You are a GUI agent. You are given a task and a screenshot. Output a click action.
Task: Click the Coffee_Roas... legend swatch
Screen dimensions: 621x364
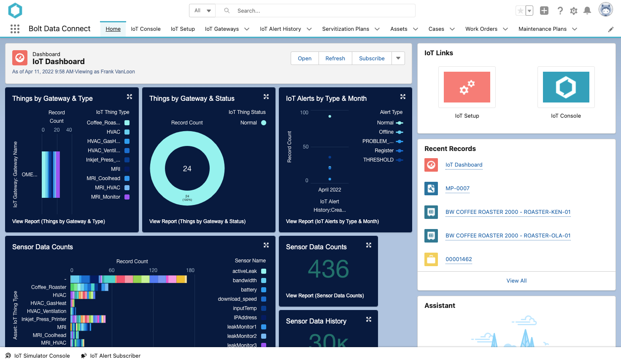coord(127,123)
